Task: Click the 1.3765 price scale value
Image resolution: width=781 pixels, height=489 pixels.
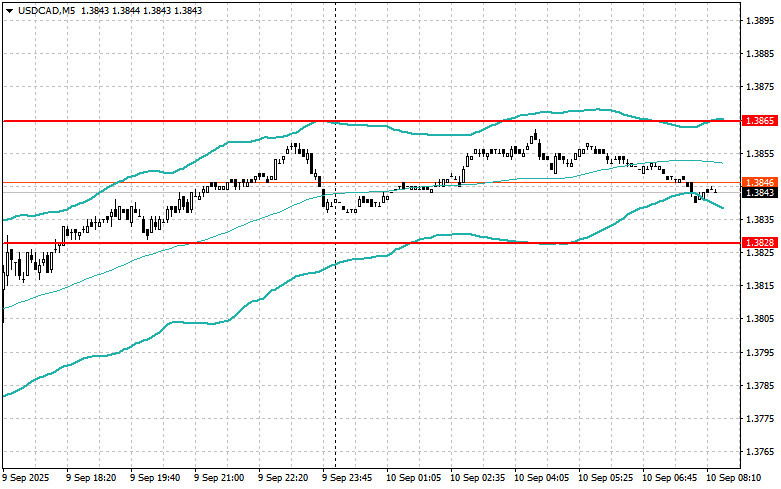Action: (x=761, y=452)
